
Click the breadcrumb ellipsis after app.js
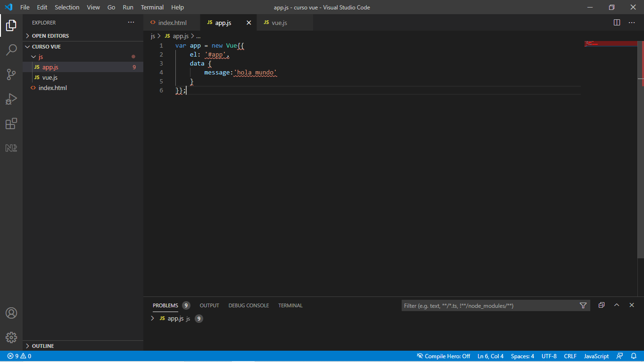(198, 36)
